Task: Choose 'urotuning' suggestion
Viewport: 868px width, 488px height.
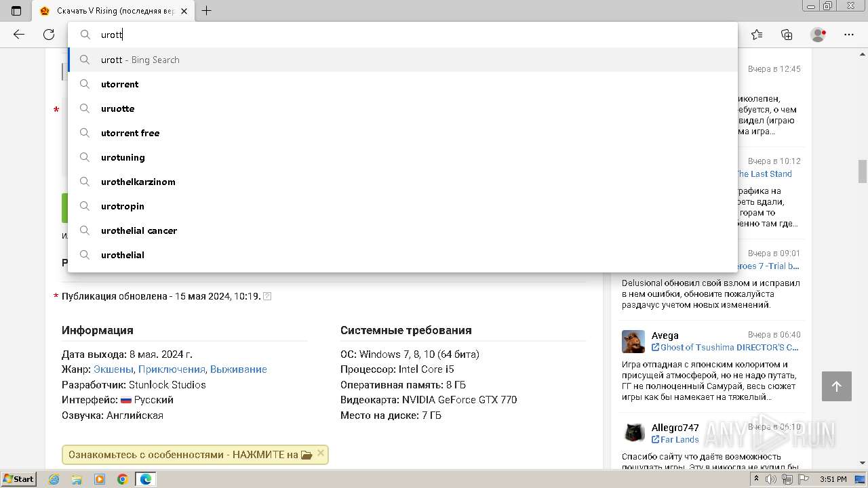Action: (x=403, y=157)
